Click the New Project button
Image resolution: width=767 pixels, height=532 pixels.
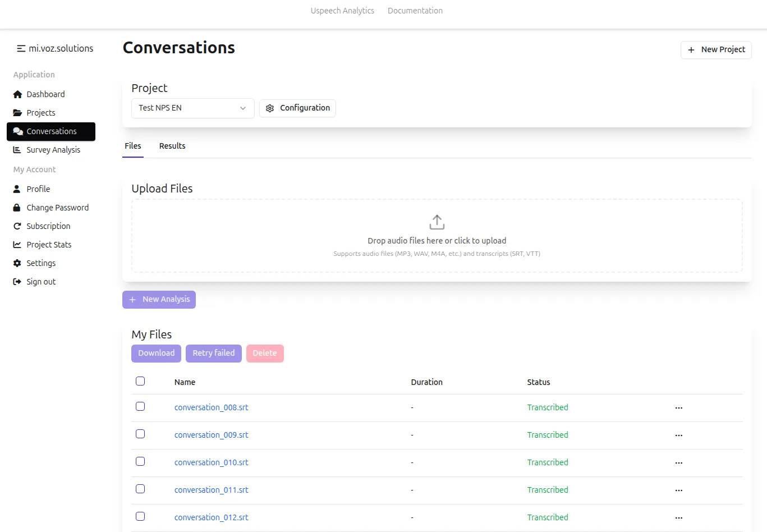point(715,50)
